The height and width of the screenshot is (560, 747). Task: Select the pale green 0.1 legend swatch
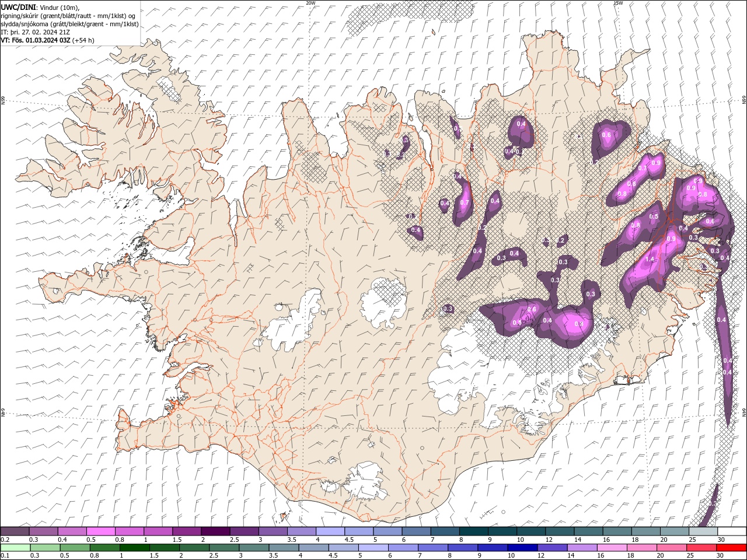tap(15, 548)
